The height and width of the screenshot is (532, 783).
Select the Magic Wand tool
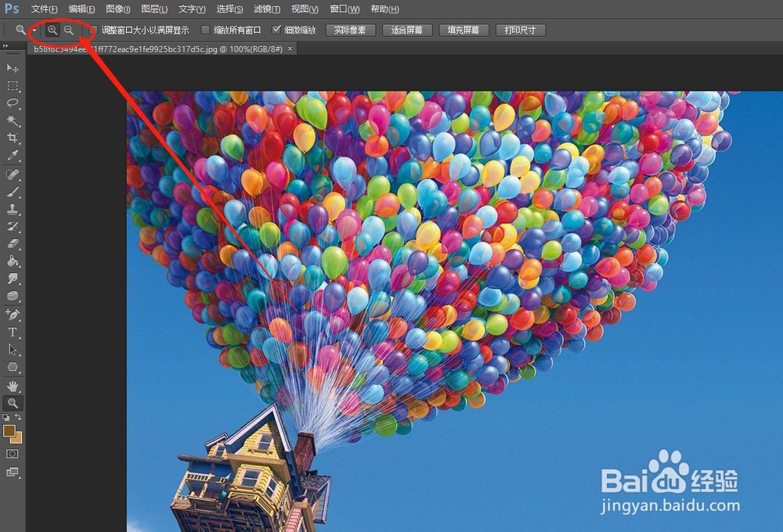coord(13,120)
